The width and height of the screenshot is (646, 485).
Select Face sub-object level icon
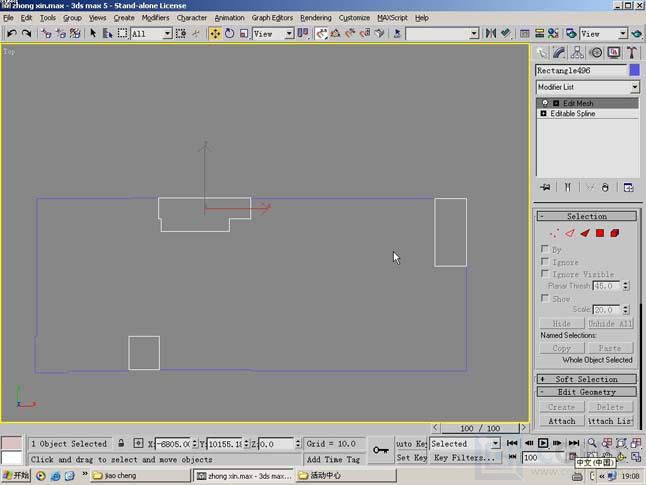[x=585, y=233]
